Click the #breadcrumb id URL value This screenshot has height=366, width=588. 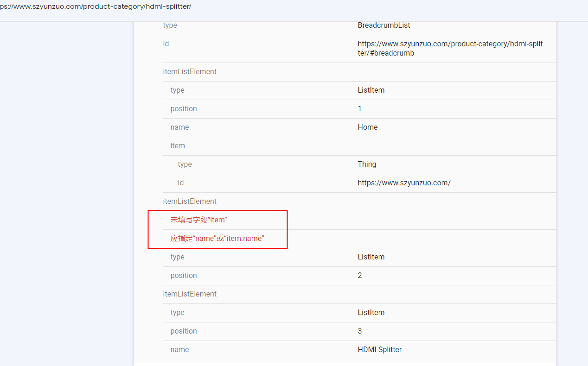click(450, 49)
